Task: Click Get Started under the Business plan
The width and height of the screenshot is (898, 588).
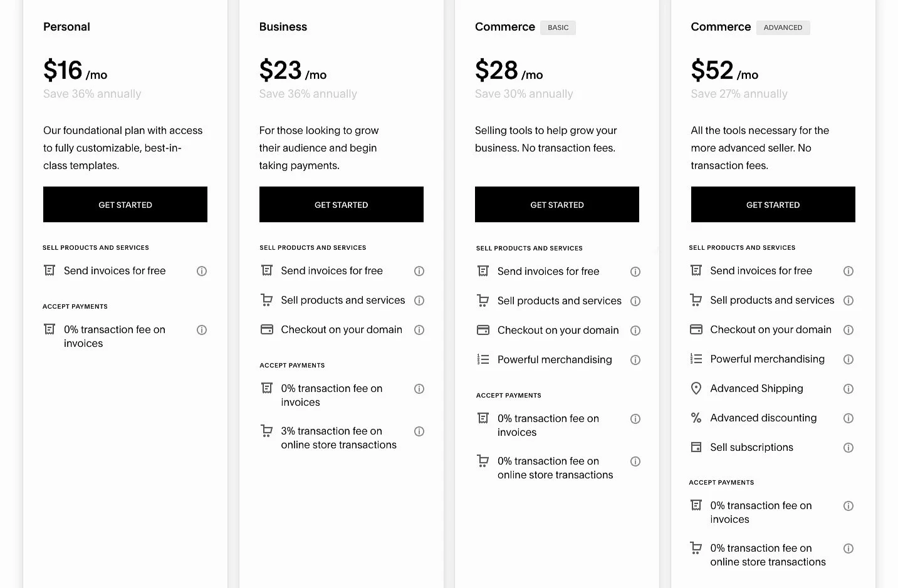Action: pos(342,204)
